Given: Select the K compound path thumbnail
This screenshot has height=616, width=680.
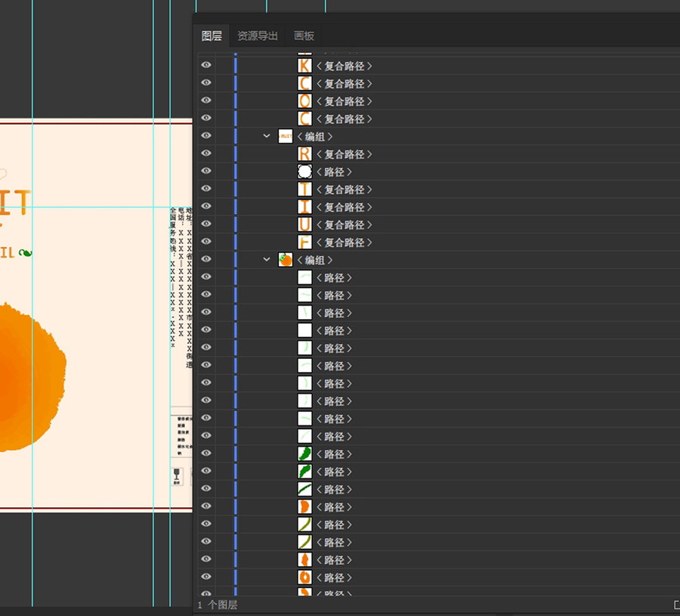Looking at the screenshot, I should pyautogui.click(x=304, y=66).
